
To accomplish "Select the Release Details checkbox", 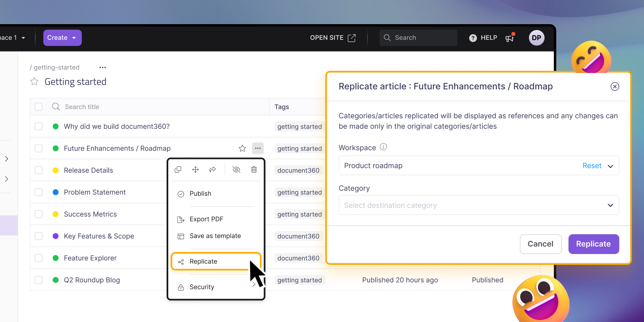I will 39,170.
